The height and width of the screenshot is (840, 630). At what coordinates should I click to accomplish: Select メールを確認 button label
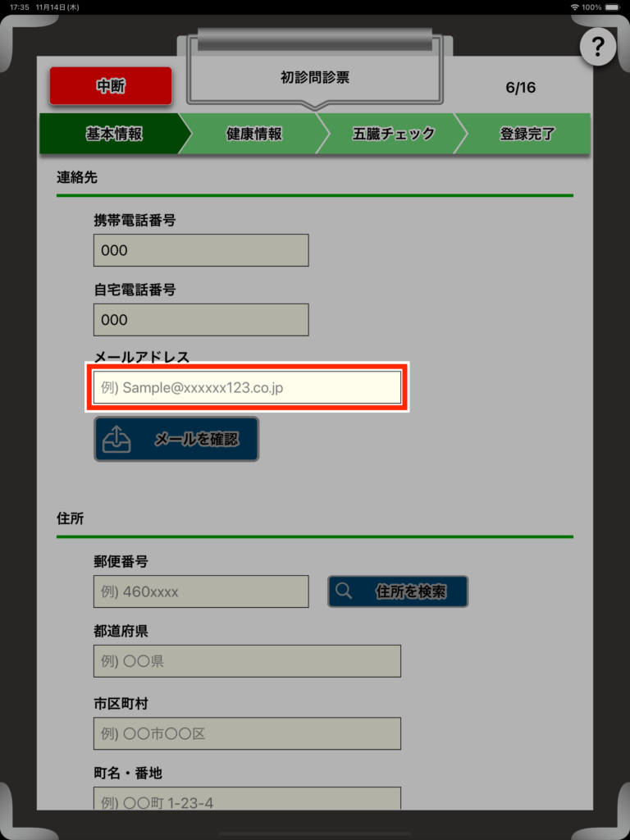point(196,440)
